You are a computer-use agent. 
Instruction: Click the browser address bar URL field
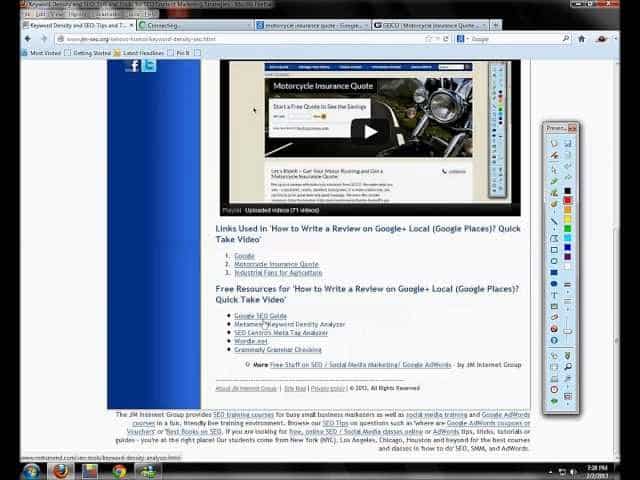tap(241, 39)
